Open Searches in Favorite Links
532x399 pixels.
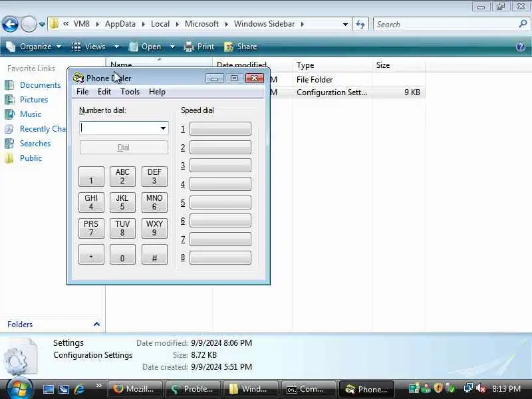[35, 144]
